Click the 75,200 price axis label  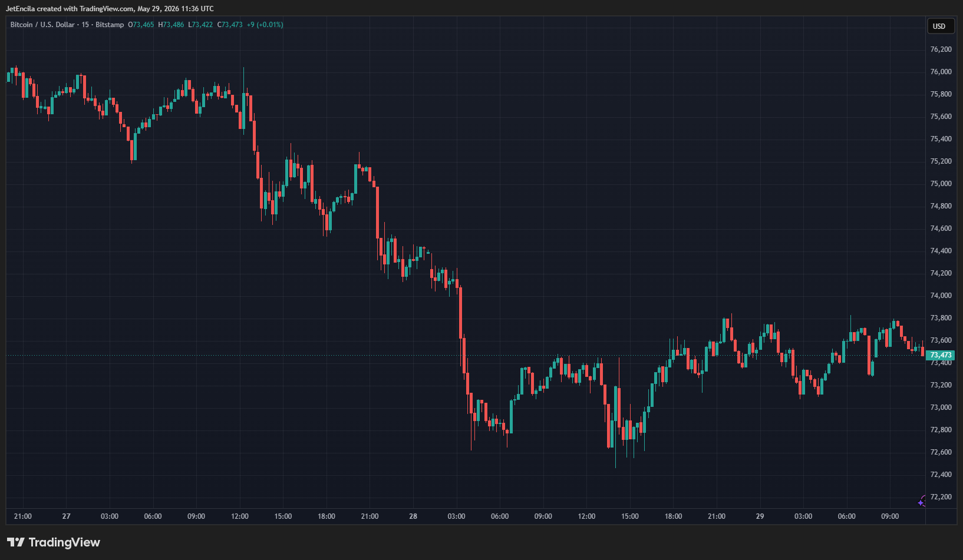coord(941,161)
